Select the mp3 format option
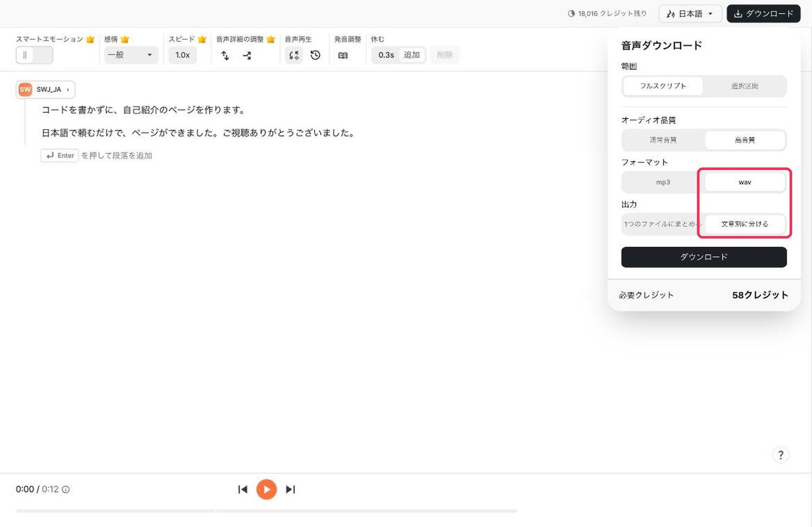The image size is (812, 527). (663, 182)
